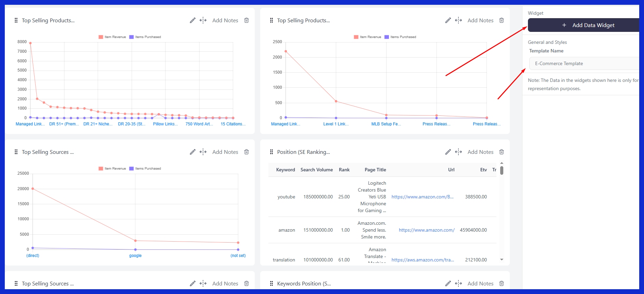
Task: Open the aws.amazon.com/tra... link
Action: coord(422,260)
